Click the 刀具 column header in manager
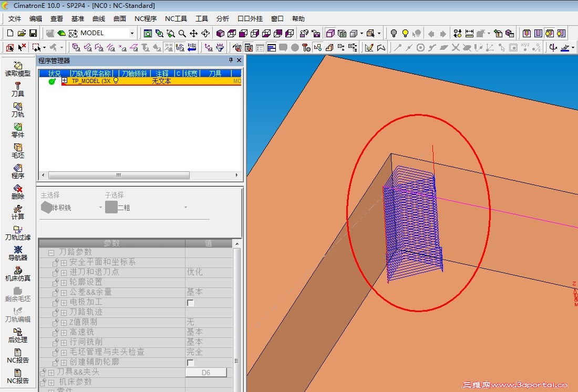Viewport: 578px width, 392px height. click(215, 74)
